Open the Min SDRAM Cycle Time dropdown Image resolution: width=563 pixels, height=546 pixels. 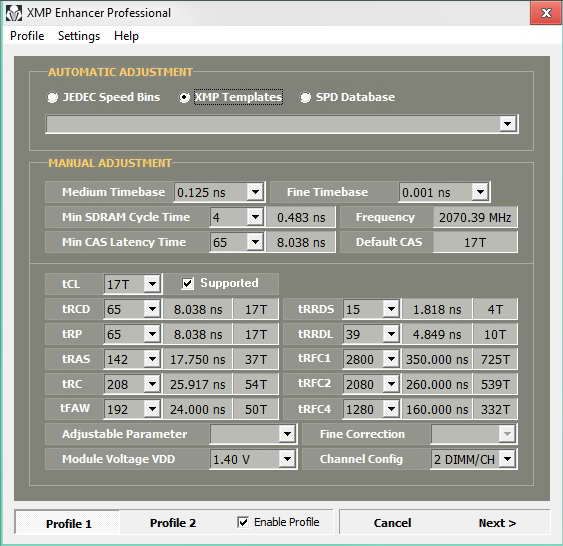click(255, 217)
